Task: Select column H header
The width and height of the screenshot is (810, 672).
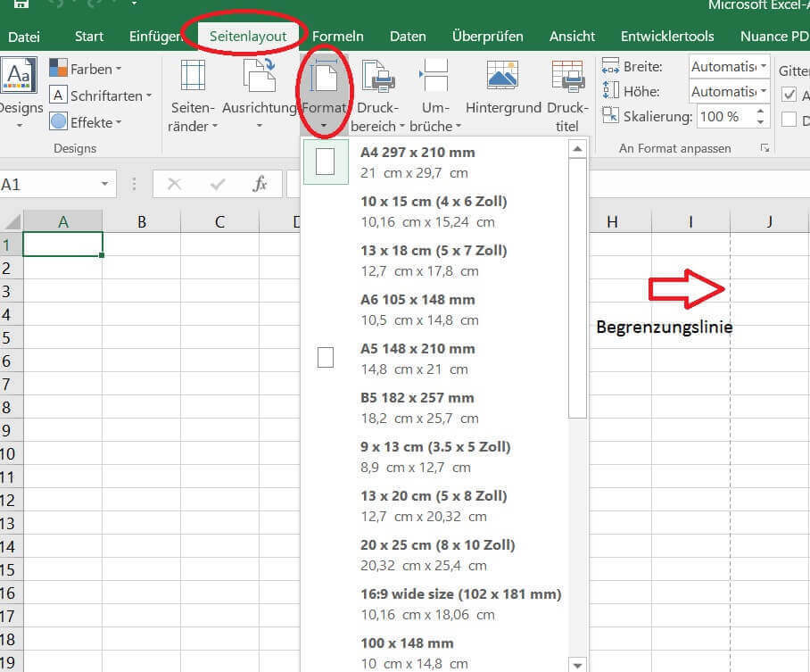Action: click(x=613, y=221)
